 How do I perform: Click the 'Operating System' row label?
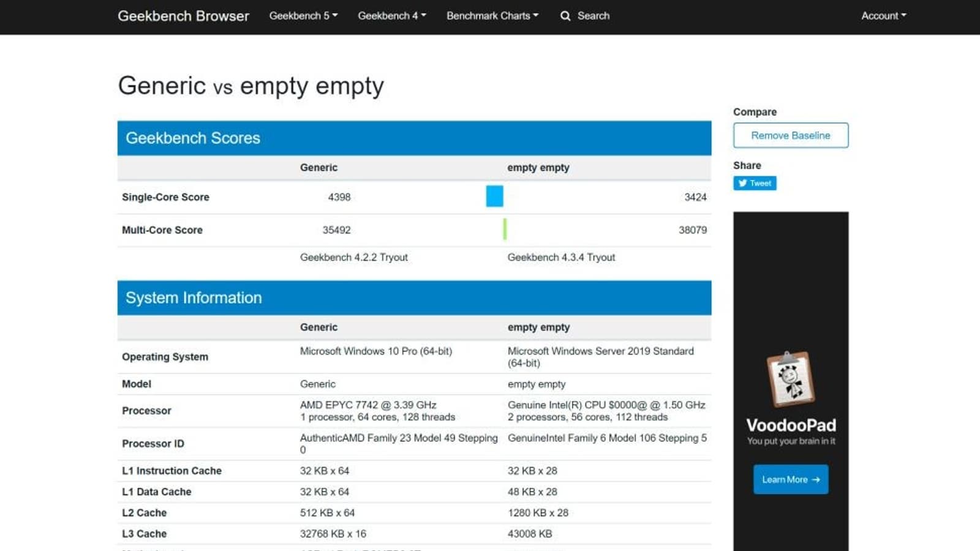pos(165,357)
